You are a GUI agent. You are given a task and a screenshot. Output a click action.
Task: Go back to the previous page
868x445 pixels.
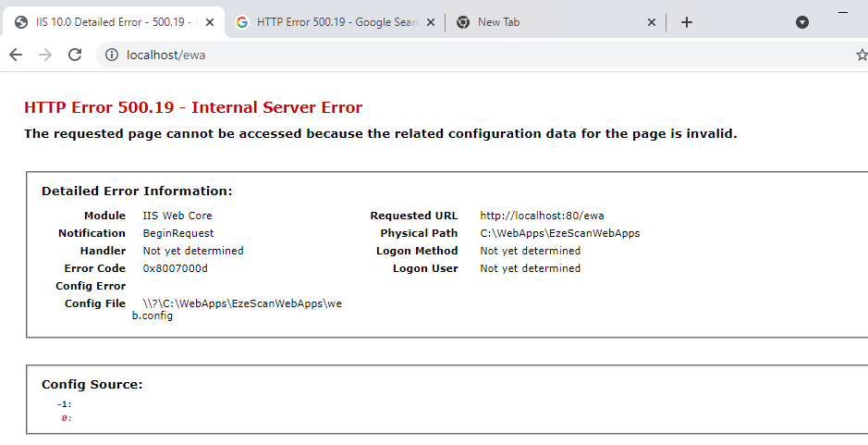(16, 55)
